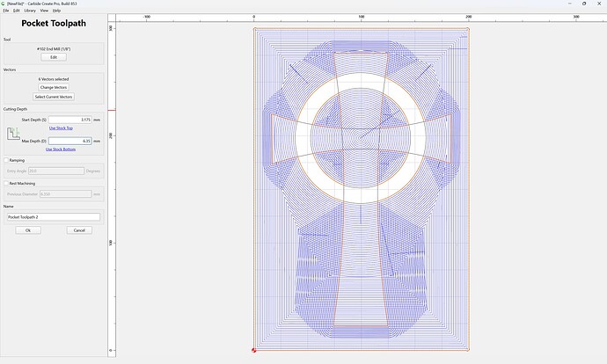The width and height of the screenshot is (607, 364).
Task: Minimize the Carbide Create window
Action: (570, 4)
